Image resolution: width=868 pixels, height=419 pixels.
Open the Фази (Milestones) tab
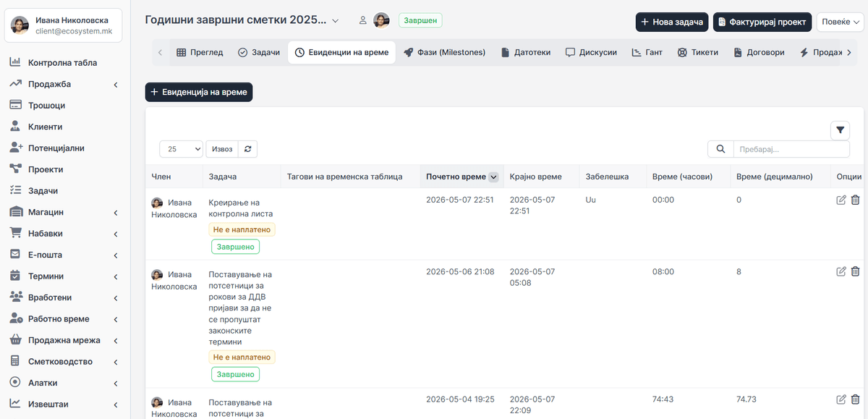click(x=445, y=53)
